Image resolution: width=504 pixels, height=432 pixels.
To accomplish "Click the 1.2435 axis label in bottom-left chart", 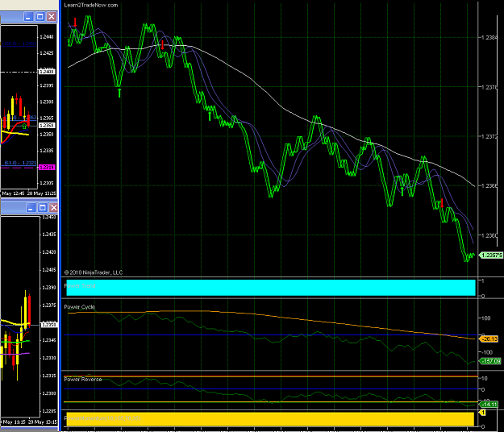I will coord(49,235).
